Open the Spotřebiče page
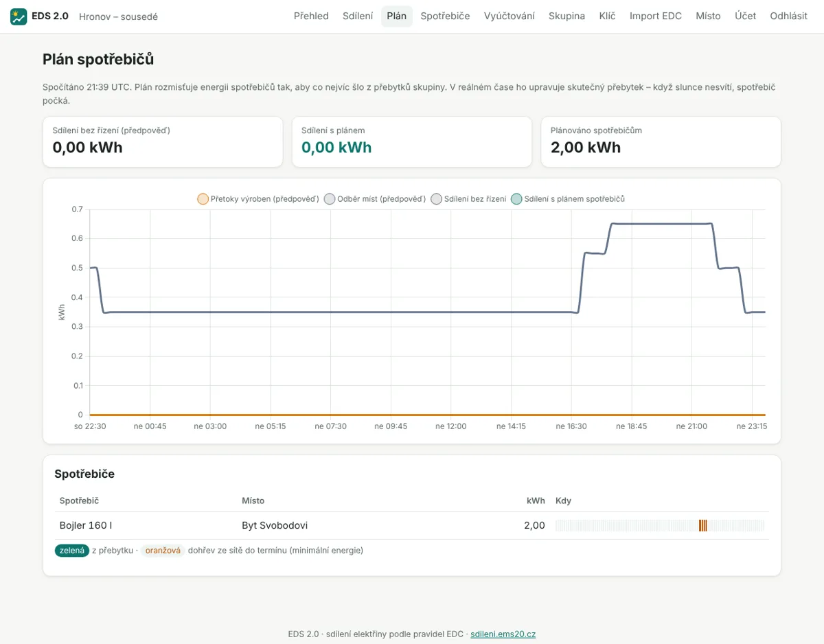The width and height of the screenshot is (824, 644). click(x=446, y=16)
